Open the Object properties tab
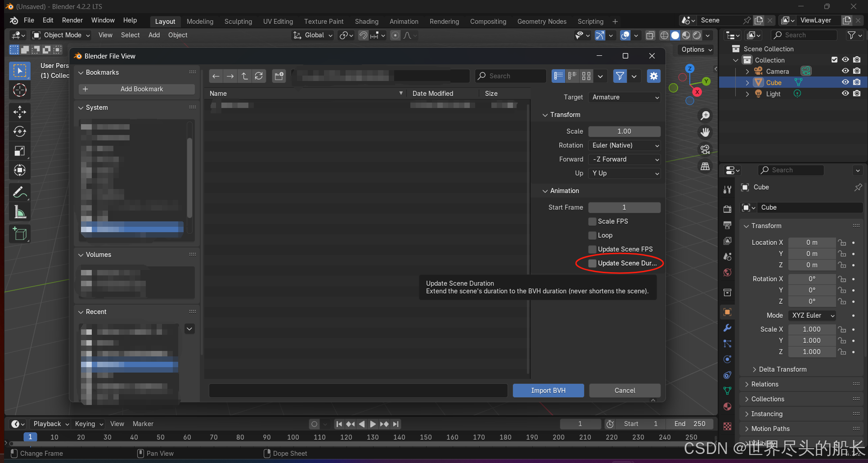 (x=727, y=312)
